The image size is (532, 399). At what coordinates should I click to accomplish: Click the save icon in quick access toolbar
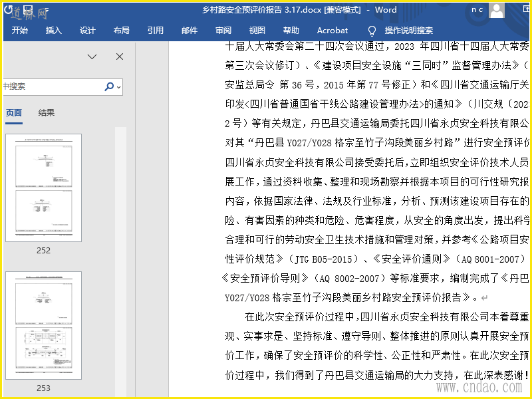(29, 9)
